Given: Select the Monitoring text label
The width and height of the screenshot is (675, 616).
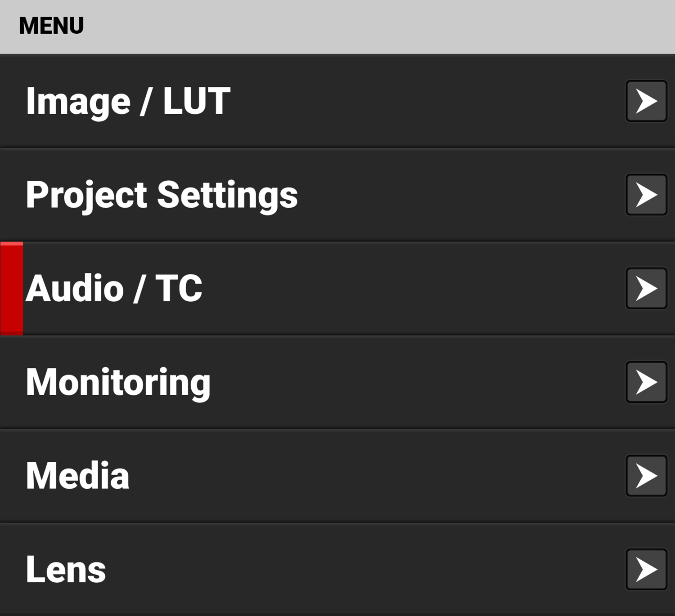Looking at the screenshot, I should 118,382.
